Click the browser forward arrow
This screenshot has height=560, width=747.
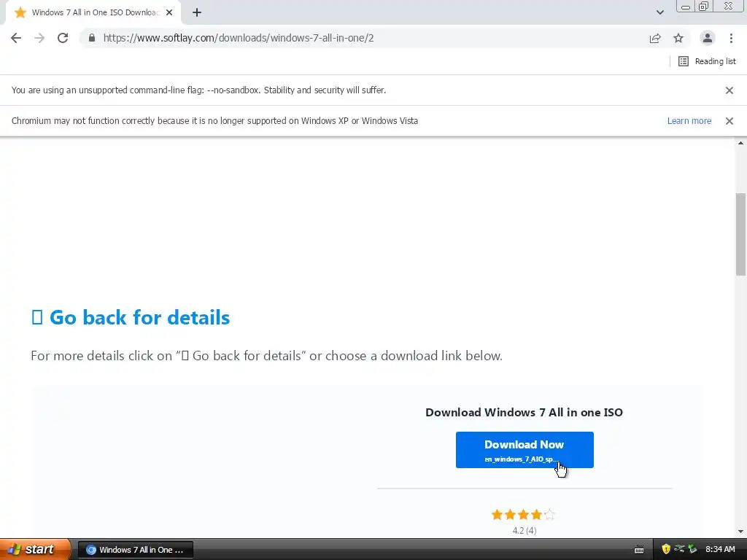click(x=39, y=38)
